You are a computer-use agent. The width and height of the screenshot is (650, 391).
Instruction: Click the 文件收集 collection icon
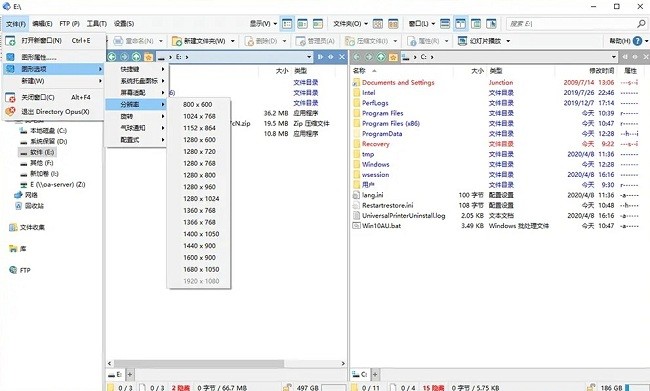[13, 227]
